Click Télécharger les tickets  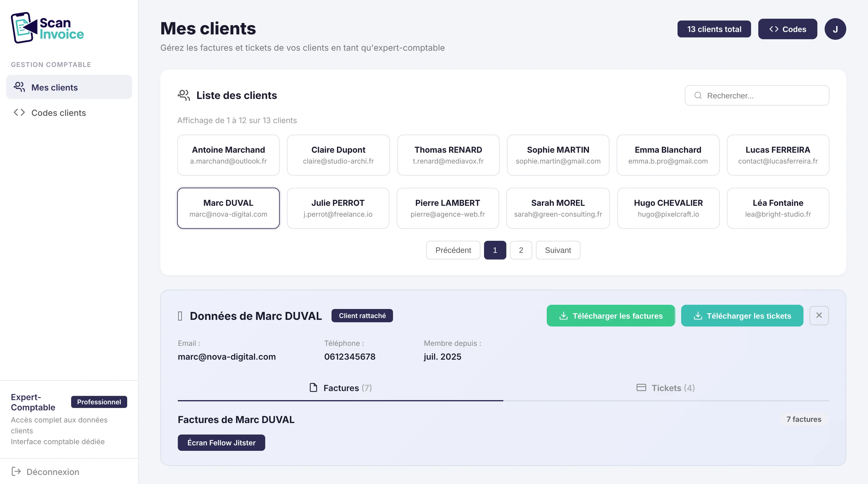742,316
